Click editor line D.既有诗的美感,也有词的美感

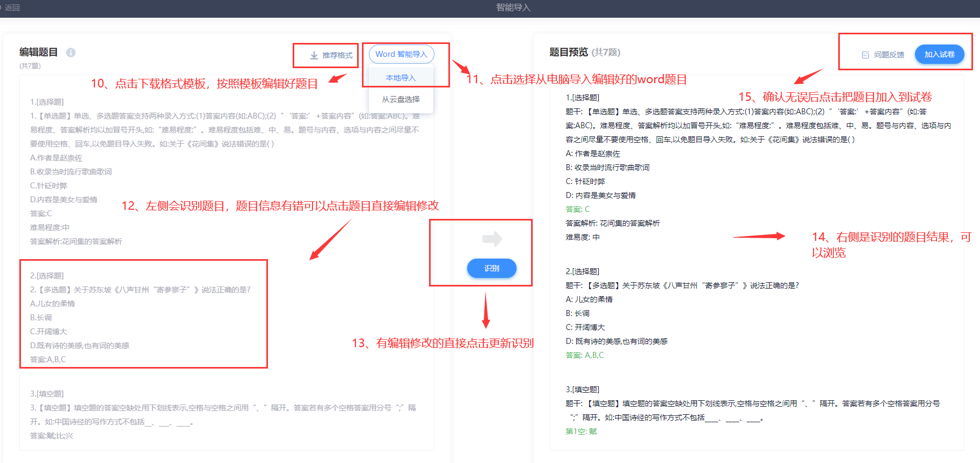click(80, 346)
